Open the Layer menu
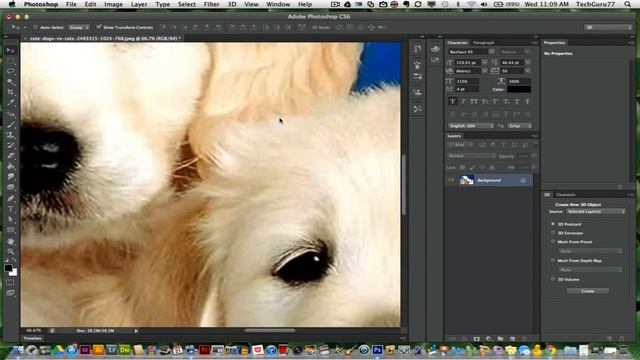The height and width of the screenshot is (360, 640). [x=139, y=4]
